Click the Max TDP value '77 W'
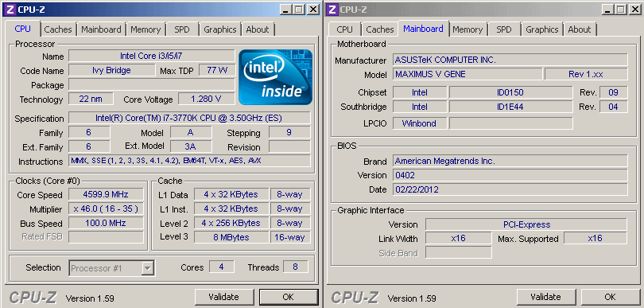This screenshot has width=644, height=308. pyautogui.click(x=217, y=70)
